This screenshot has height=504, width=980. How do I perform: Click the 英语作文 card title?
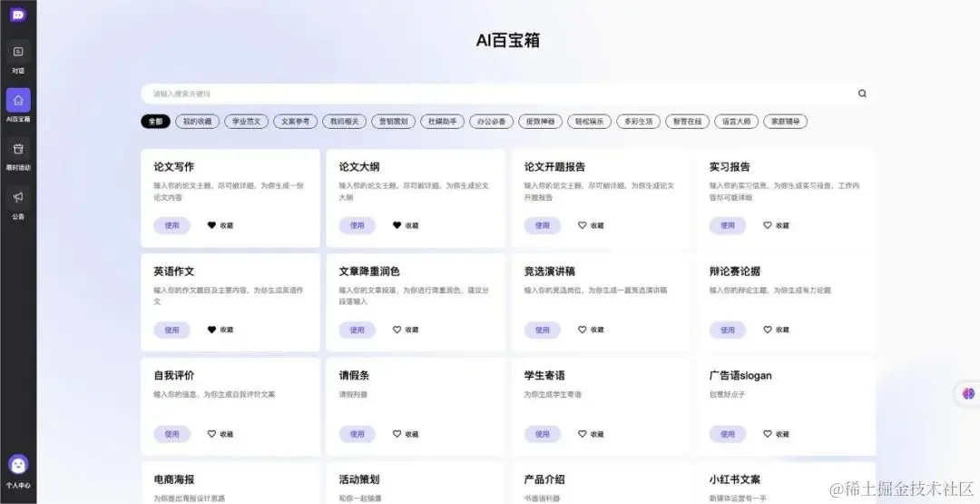pyautogui.click(x=173, y=272)
